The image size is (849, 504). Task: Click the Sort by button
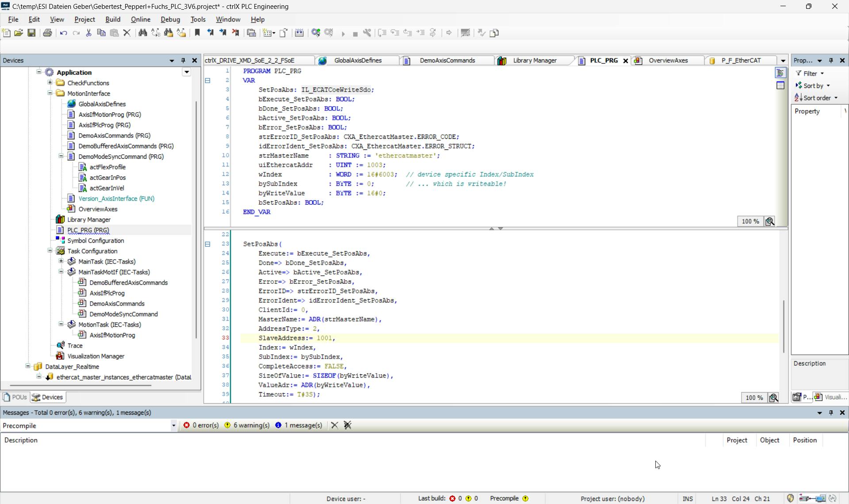tap(813, 86)
